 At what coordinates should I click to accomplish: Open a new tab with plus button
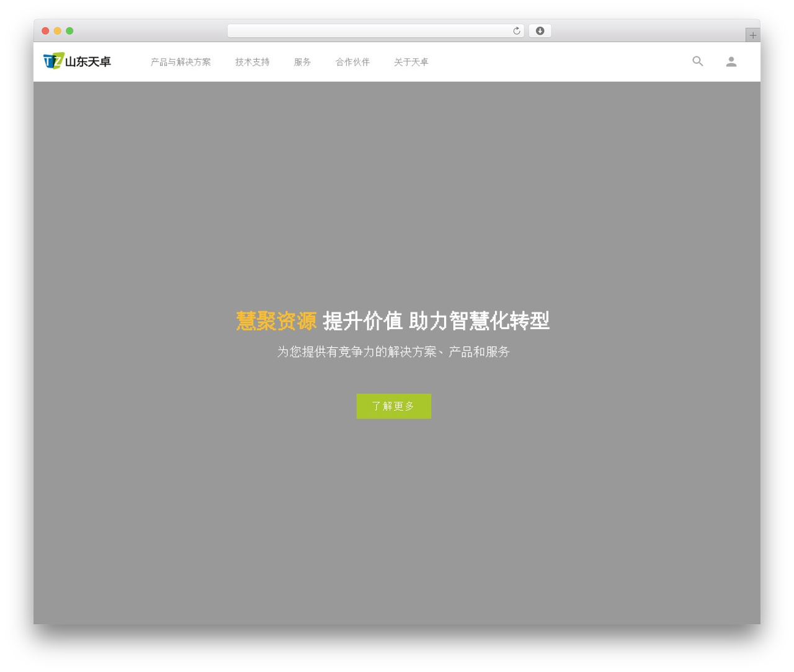click(752, 35)
